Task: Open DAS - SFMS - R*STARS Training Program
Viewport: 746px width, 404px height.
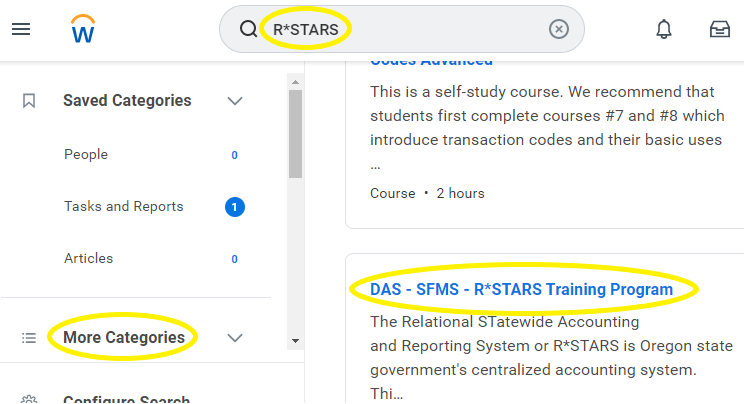Action: pos(521,290)
